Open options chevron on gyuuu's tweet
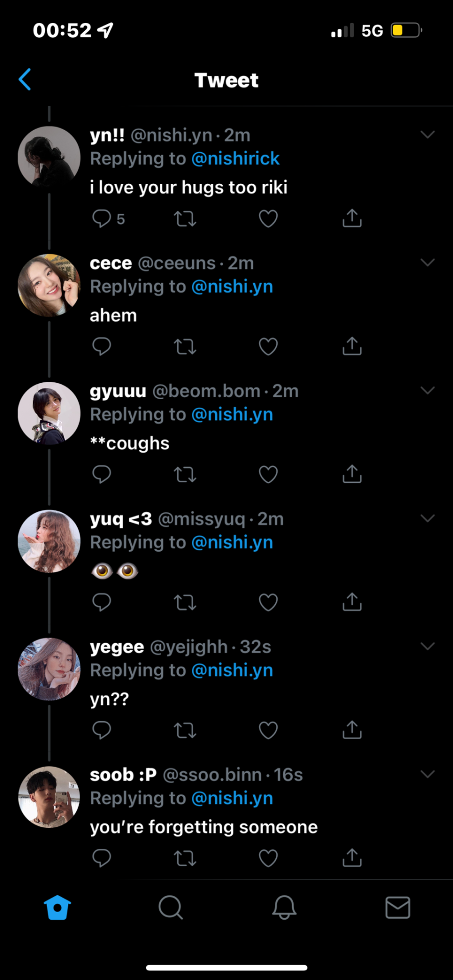The image size is (453, 980). coord(427,390)
